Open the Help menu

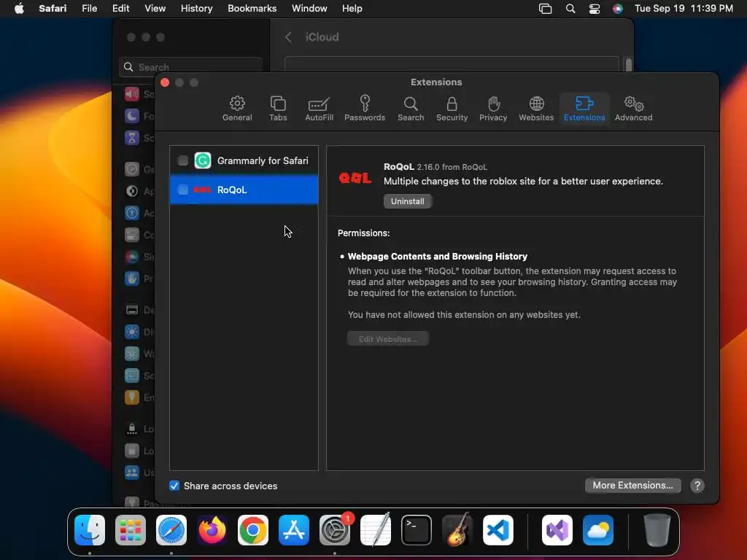click(x=352, y=9)
